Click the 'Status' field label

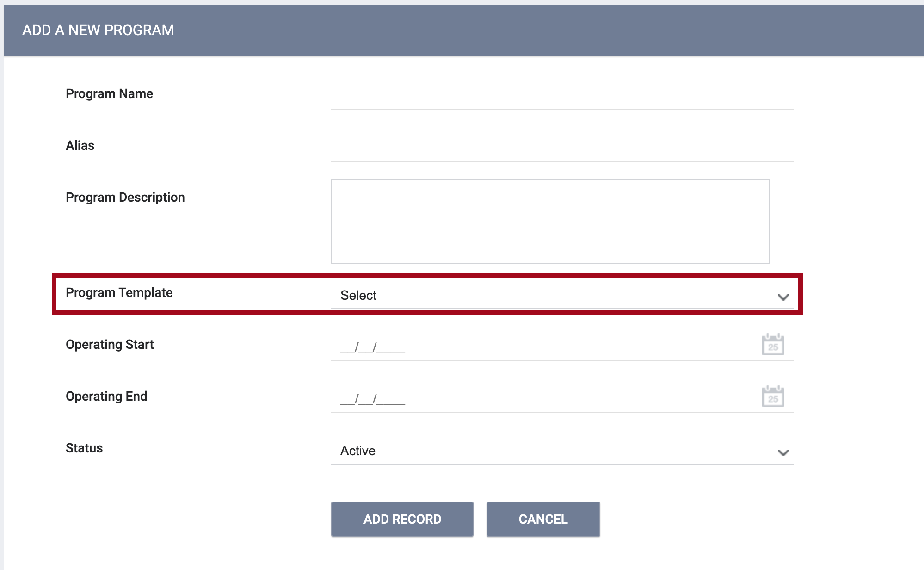point(84,448)
